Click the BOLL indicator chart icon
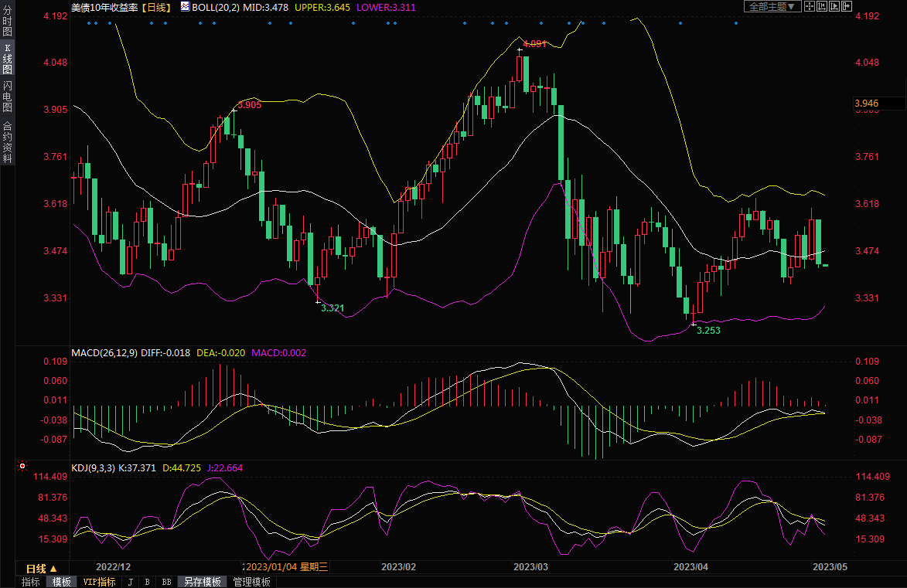 click(x=185, y=6)
